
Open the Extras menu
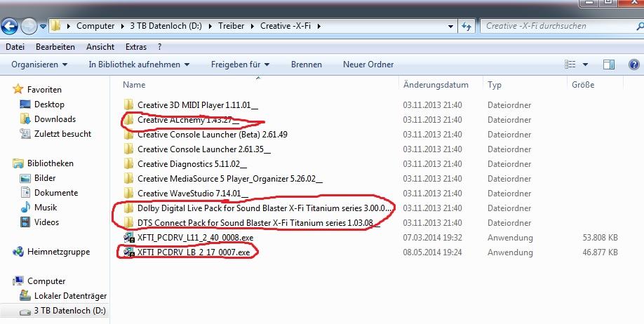[x=136, y=47]
